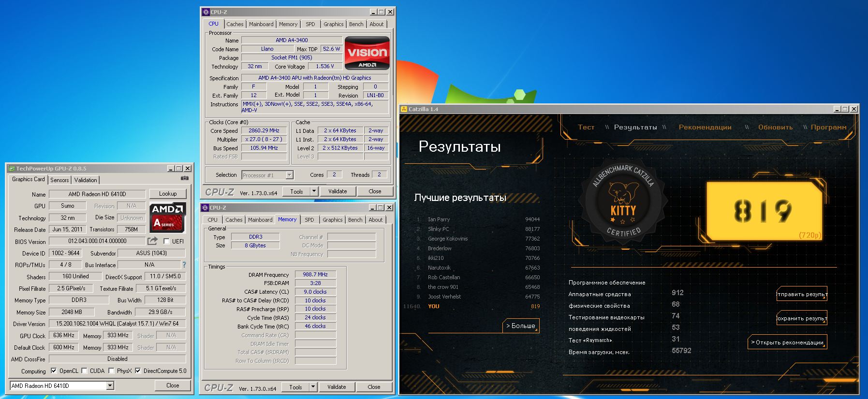Click the lower CPU-Z title bar icon
Screen dimensions: 868x399
[205, 208]
